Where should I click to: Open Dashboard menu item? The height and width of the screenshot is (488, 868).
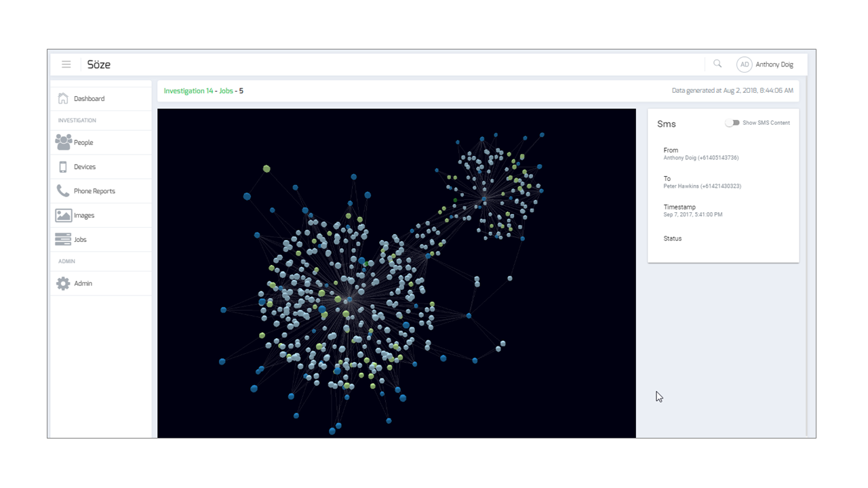pos(101,99)
